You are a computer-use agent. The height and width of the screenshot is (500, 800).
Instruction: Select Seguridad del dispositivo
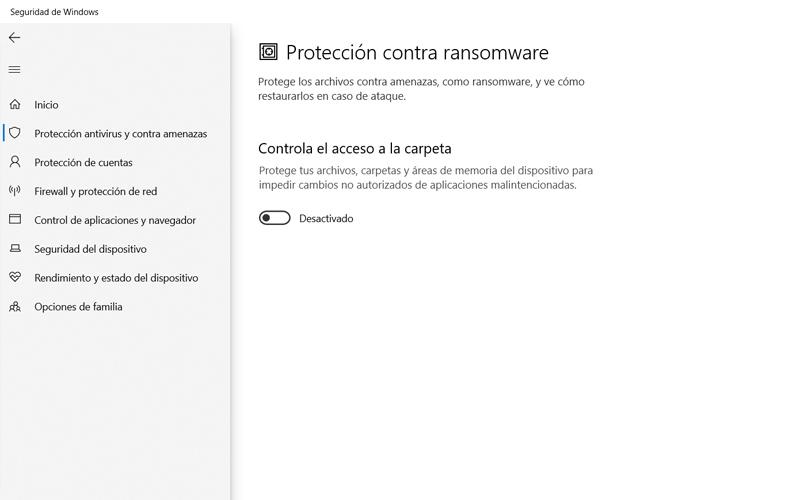click(x=90, y=250)
